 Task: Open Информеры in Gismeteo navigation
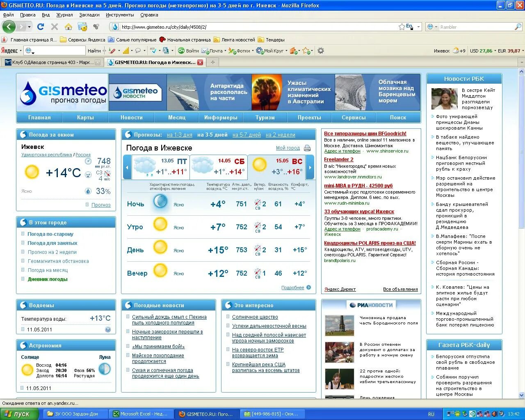221,117
